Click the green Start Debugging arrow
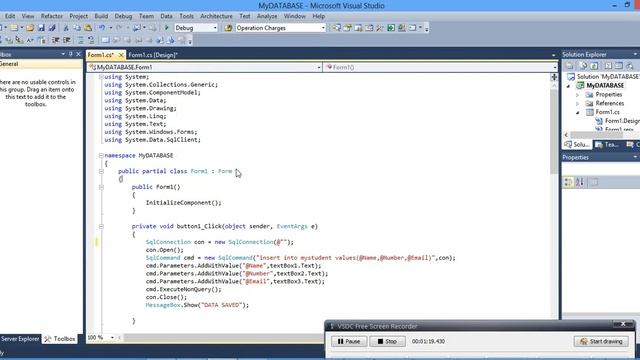The width and height of the screenshot is (640, 360). [x=166, y=28]
